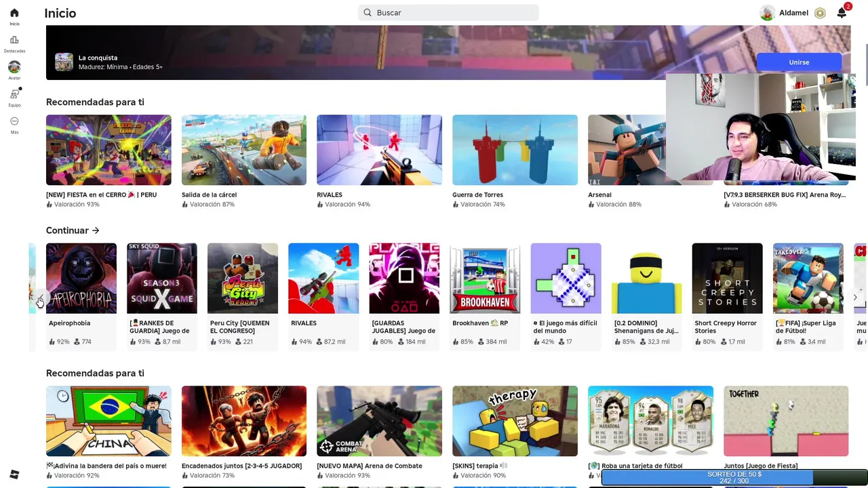
Task: Open Apeirophobia tile in Continuar
Action: coord(81,279)
